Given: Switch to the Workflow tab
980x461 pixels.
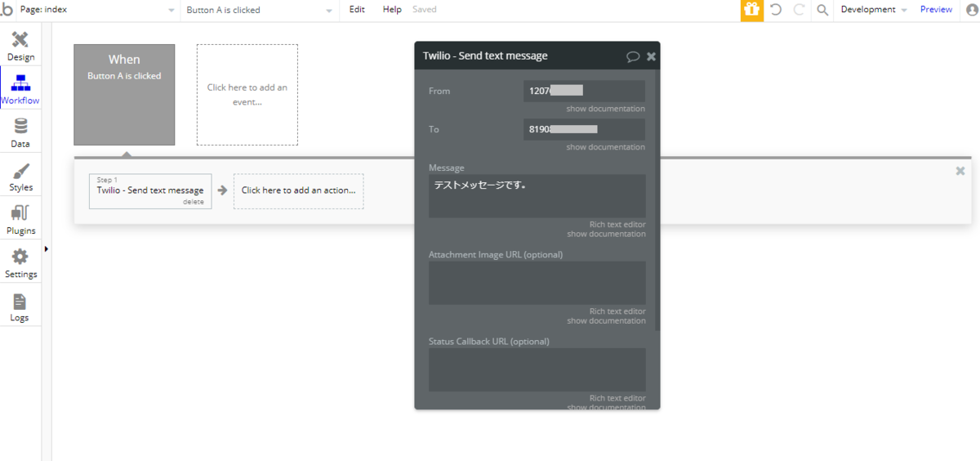Looking at the screenshot, I should 20,89.
